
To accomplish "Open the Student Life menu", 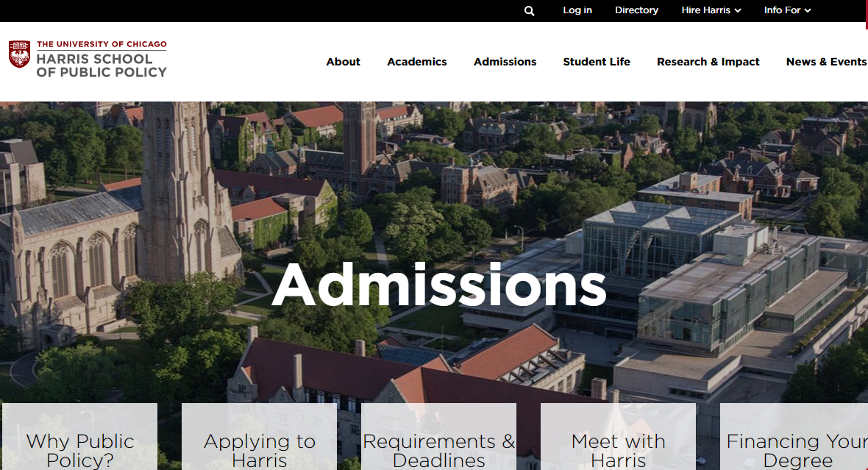I will [x=597, y=62].
